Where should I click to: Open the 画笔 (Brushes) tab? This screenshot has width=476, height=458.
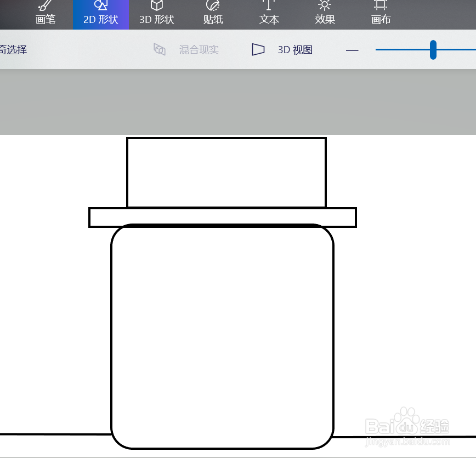[x=45, y=14]
